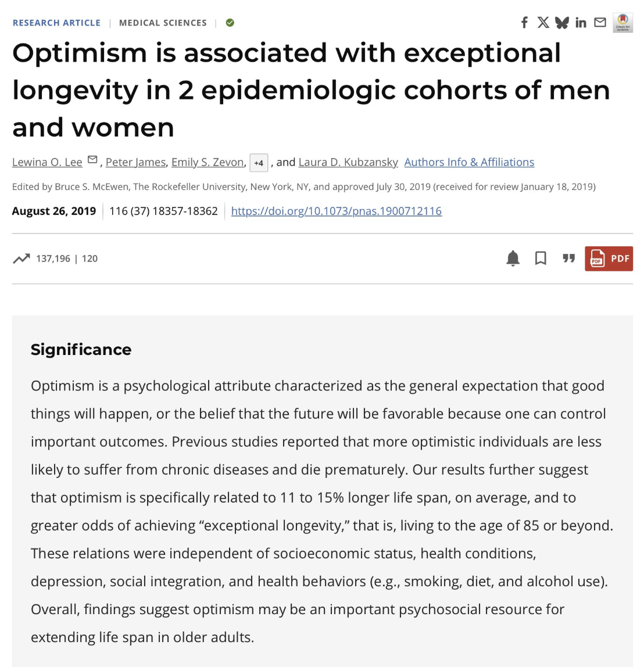Select the Research Article label
This screenshot has height=667, width=644.
(x=56, y=23)
